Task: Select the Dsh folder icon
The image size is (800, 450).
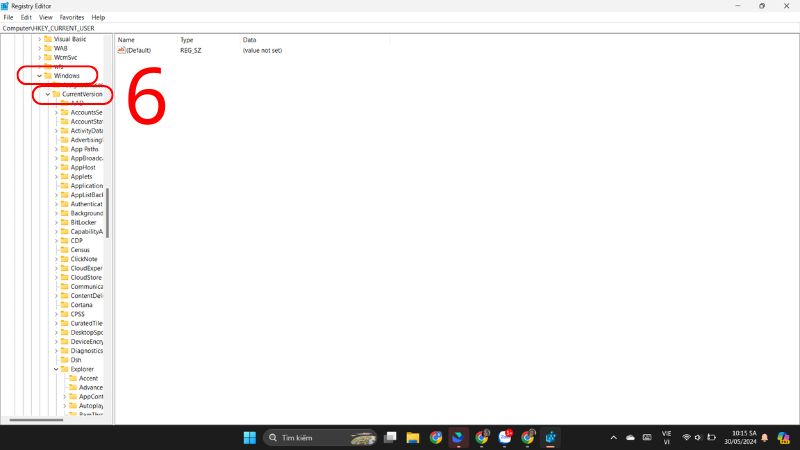Action: click(x=64, y=360)
